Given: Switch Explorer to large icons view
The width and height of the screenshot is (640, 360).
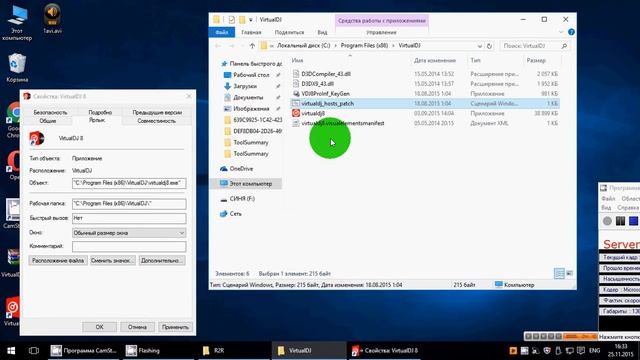Looking at the screenshot, I should click(569, 273).
